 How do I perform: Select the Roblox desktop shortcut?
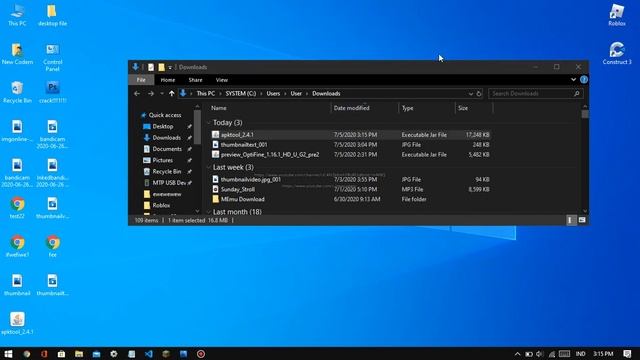click(x=617, y=15)
